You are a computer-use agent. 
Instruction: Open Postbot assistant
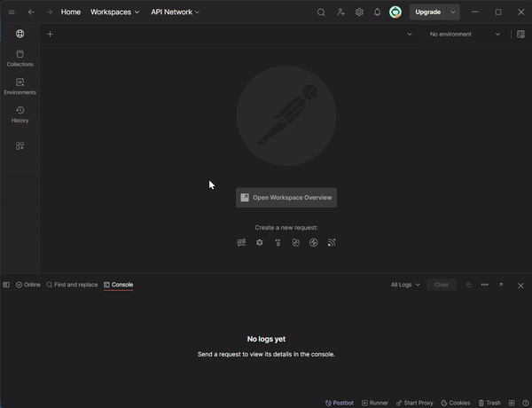click(x=340, y=403)
